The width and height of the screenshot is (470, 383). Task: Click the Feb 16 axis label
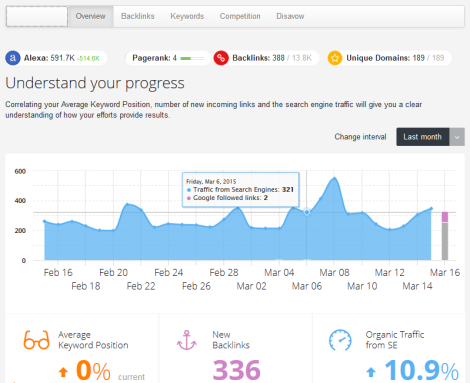click(58, 273)
